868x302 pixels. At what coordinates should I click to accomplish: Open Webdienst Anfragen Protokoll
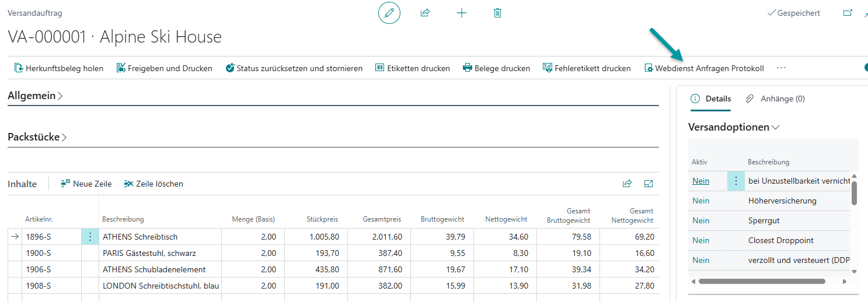tap(703, 68)
